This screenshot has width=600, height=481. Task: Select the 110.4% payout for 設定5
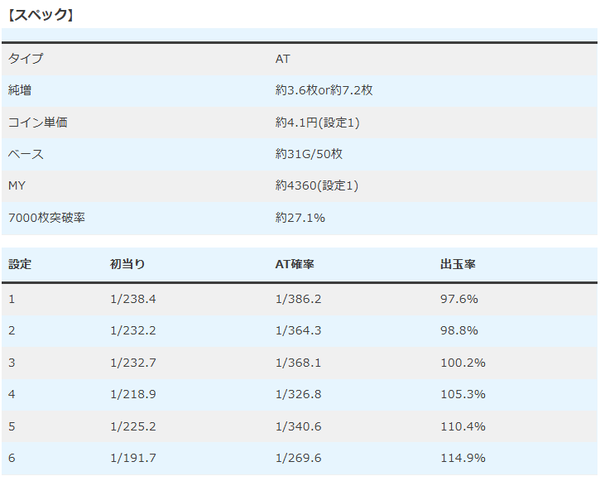(x=463, y=426)
